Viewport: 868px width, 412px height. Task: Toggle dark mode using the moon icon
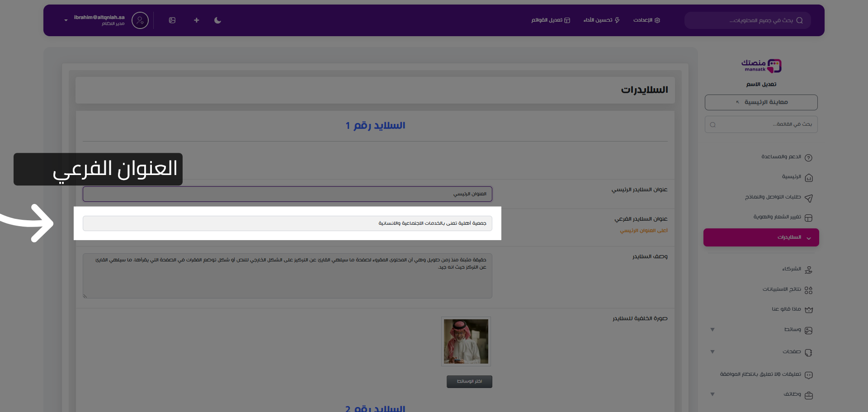coord(217,20)
